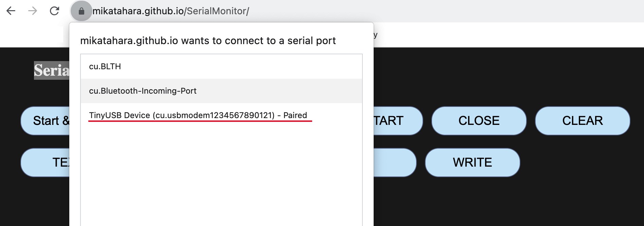Click the browser back arrow
Screen dimensions: 644x226
point(11,11)
